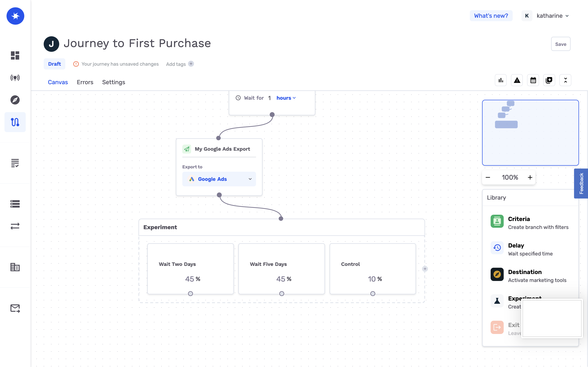Click the Experiment library icon

[x=497, y=301]
